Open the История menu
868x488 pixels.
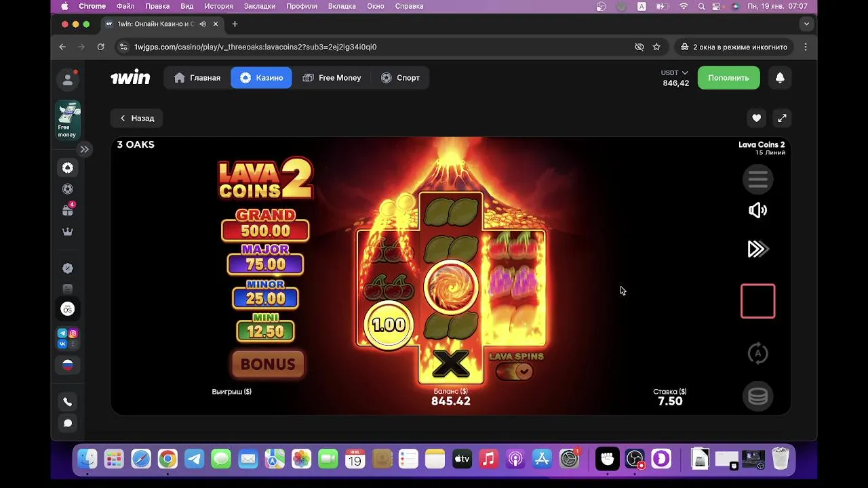[219, 6]
